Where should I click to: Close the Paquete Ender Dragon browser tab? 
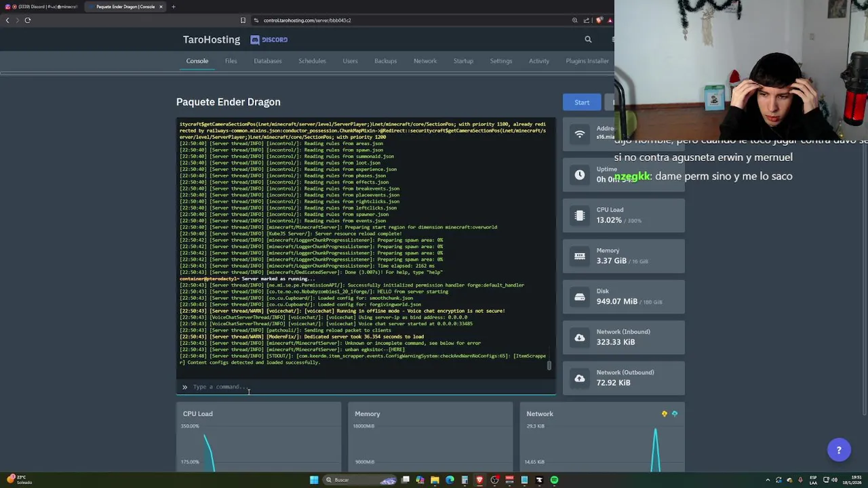161,7
